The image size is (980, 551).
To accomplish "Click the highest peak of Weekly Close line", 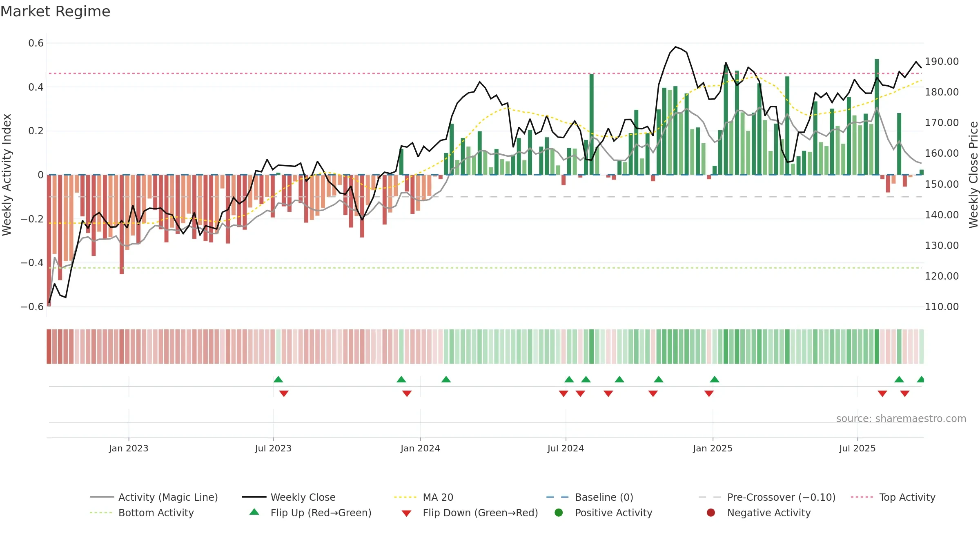I will pyautogui.click(x=676, y=47).
